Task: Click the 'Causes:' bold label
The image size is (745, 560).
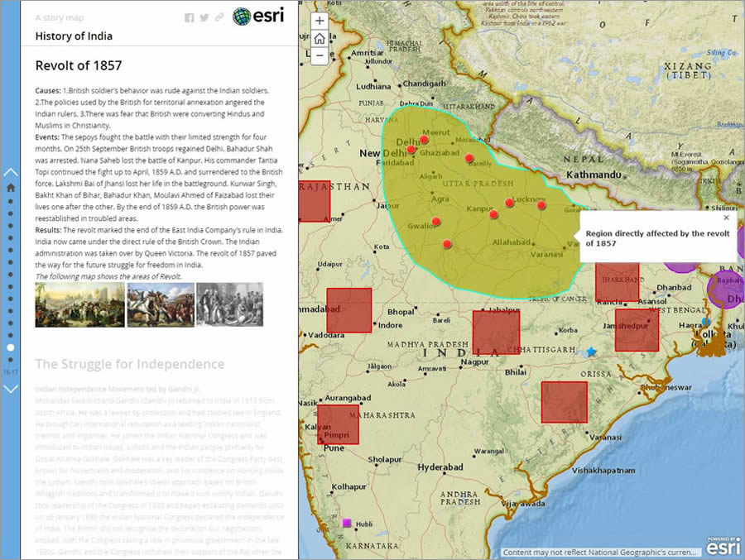Action: pyautogui.click(x=47, y=91)
